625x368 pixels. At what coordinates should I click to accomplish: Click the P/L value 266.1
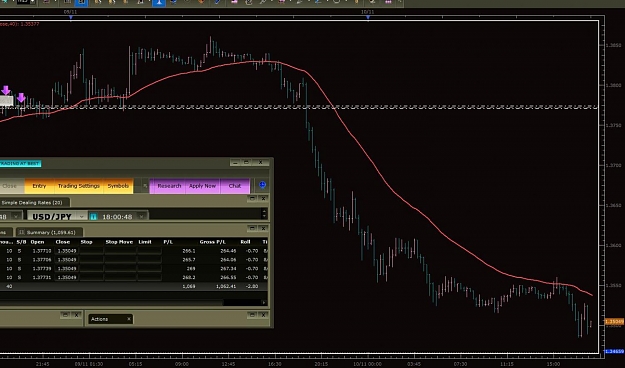[x=189, y=251]
